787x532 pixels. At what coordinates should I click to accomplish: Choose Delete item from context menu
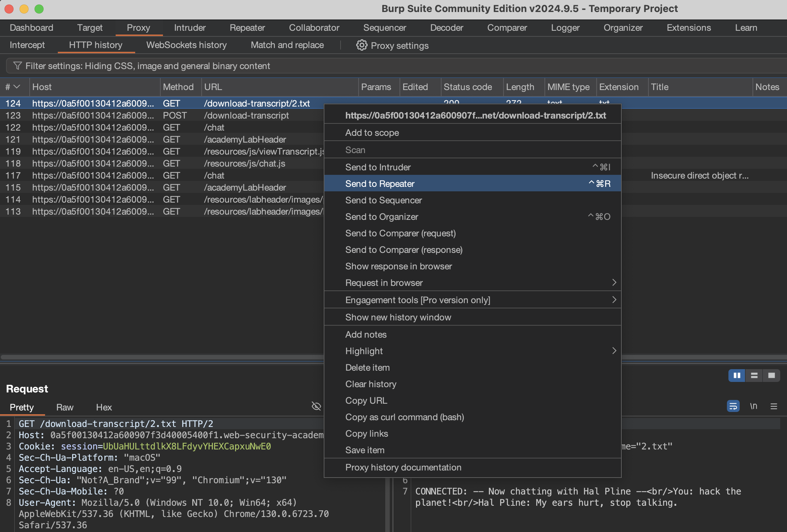tap(472, 367)
